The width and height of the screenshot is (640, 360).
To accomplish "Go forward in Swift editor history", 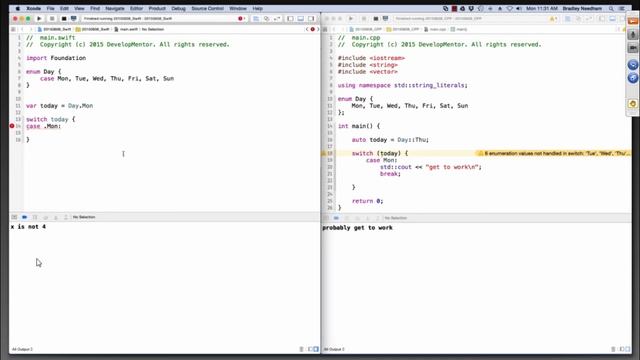I will click(x=31, y=29).
